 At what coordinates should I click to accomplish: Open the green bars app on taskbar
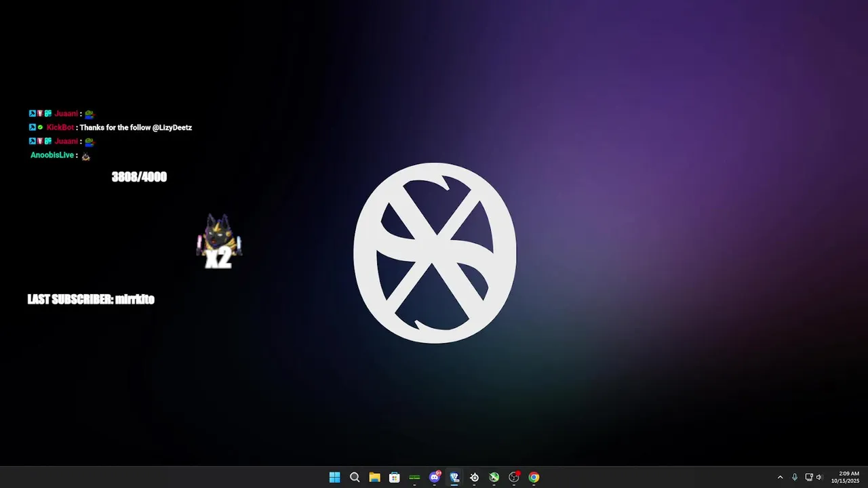(x=414, y=477)
